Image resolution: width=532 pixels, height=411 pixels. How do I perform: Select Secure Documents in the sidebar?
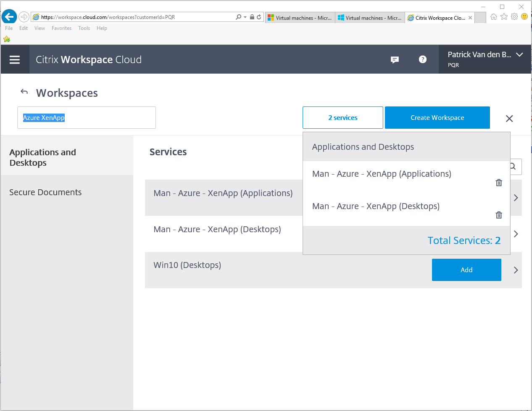[x=67, y=192]
